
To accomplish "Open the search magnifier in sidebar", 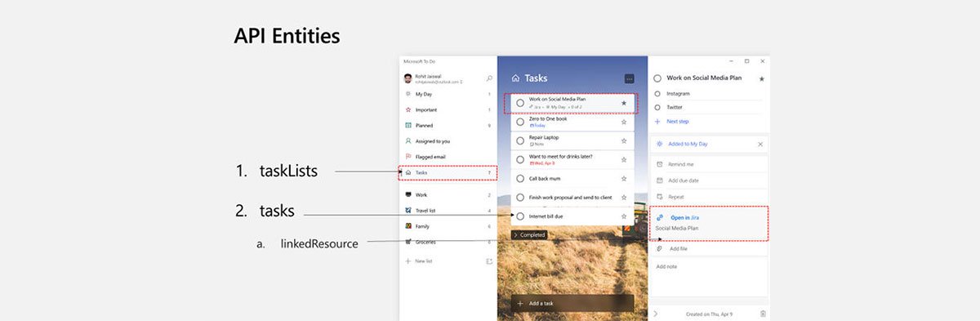I will [x=489, y=78].
